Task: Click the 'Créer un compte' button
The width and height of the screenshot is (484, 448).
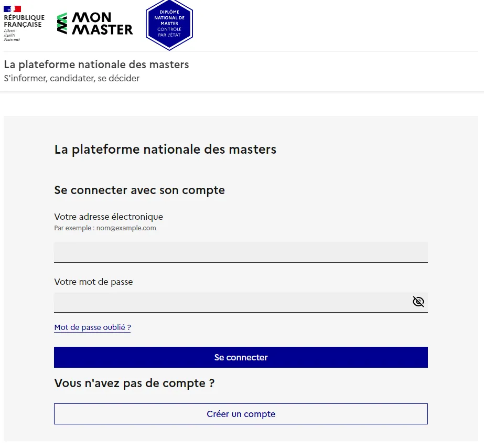Action: click(241, 414)
